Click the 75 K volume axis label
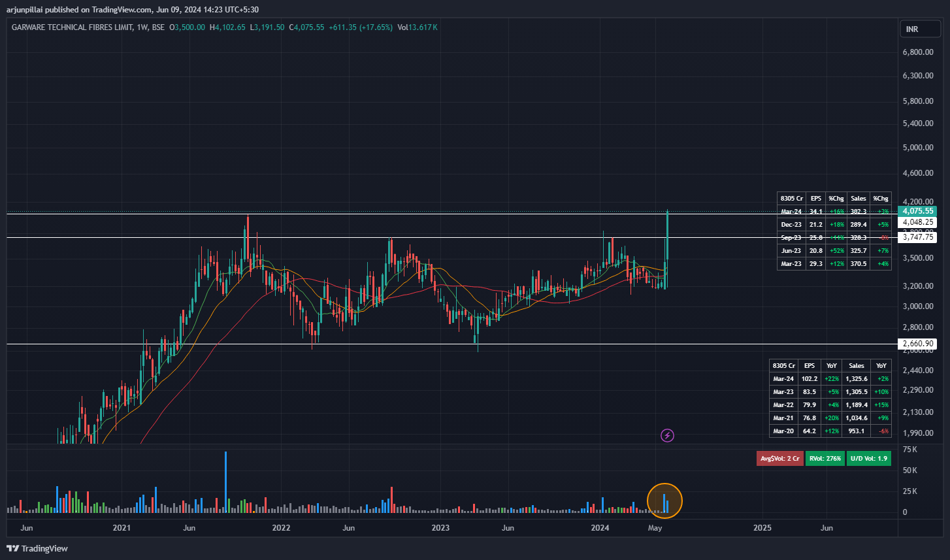The image size is (950, 560). coord(909,450)
